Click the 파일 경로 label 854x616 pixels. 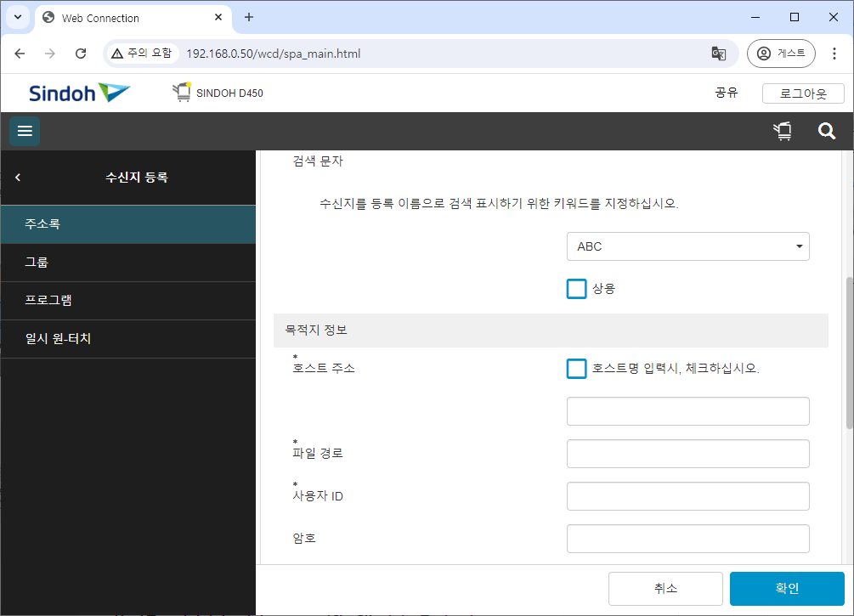(x=318, y=453)
